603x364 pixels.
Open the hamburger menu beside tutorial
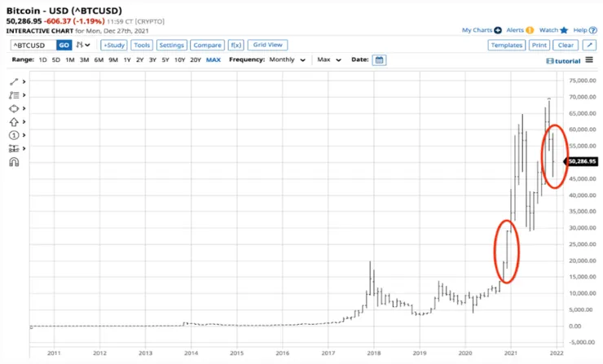coord(589,60)
